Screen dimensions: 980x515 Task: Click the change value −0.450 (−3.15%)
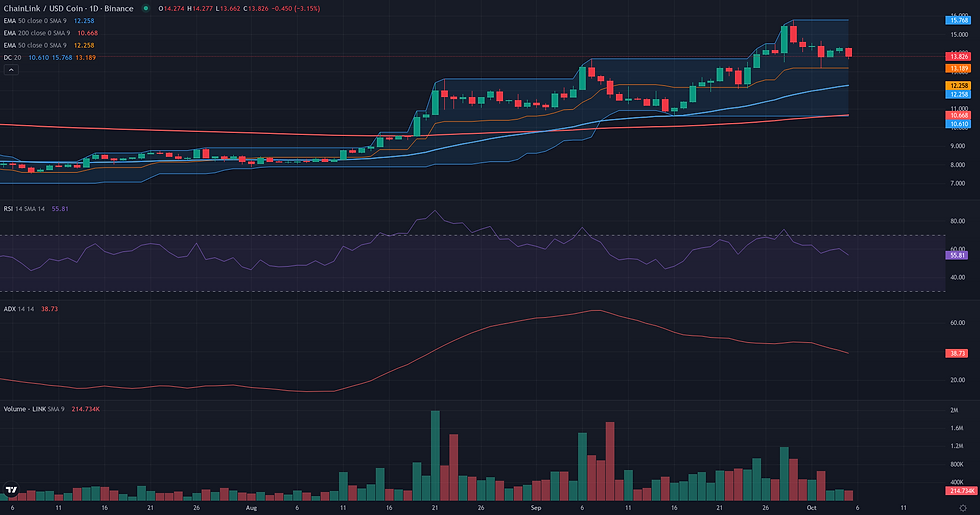tap(297, 9)
